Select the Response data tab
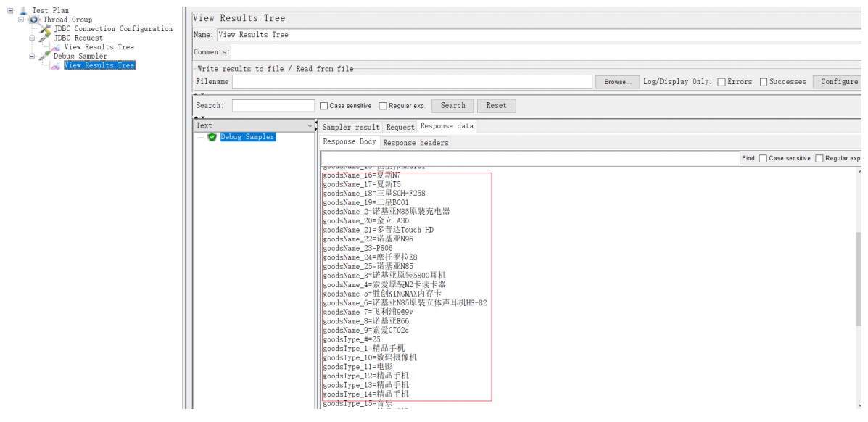The width and height of the screenshot is (868, 422). (x=447, y=126)
